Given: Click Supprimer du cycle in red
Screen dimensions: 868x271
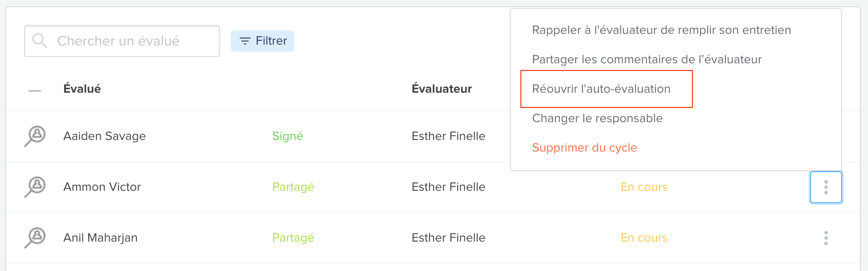Looking at the screenshot, I should pyautogui.click(x=584, y=148).
